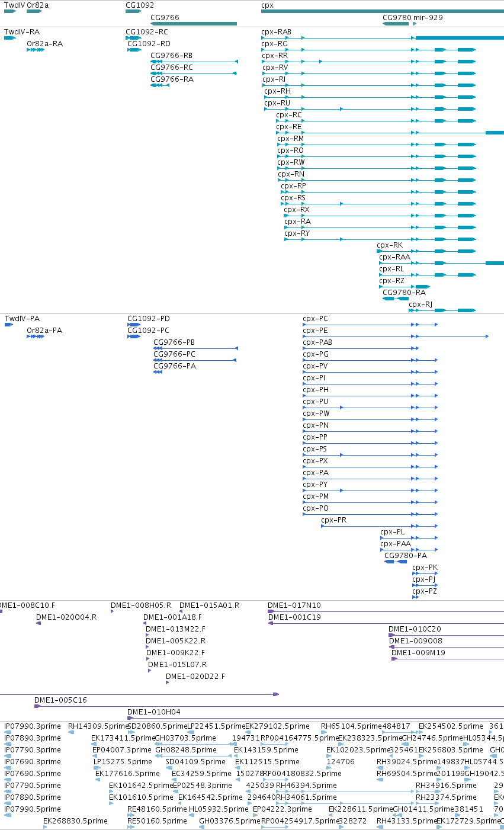Select the cpx-RJ transcript label
The width and height of the screenshot is (504, 830).
coord(420,305)
